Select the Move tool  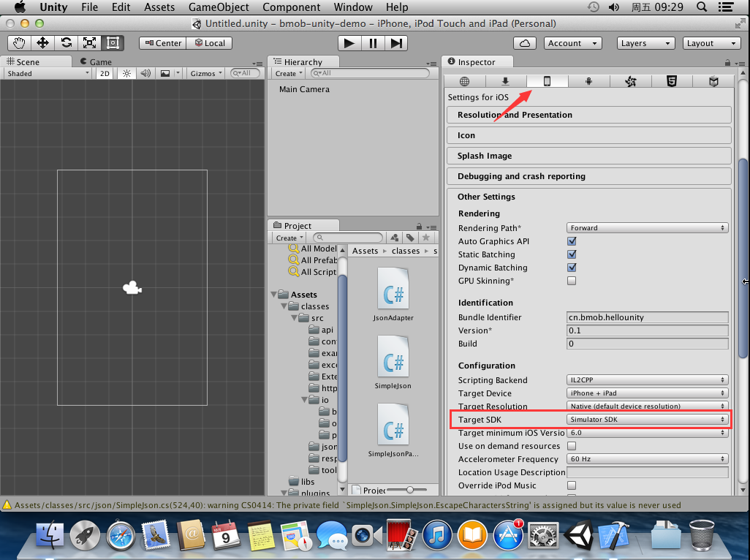tap(42, 43)
